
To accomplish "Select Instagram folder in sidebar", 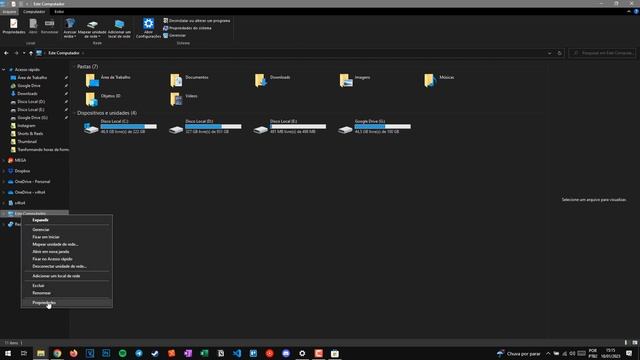I will click(x=26, y=126).
